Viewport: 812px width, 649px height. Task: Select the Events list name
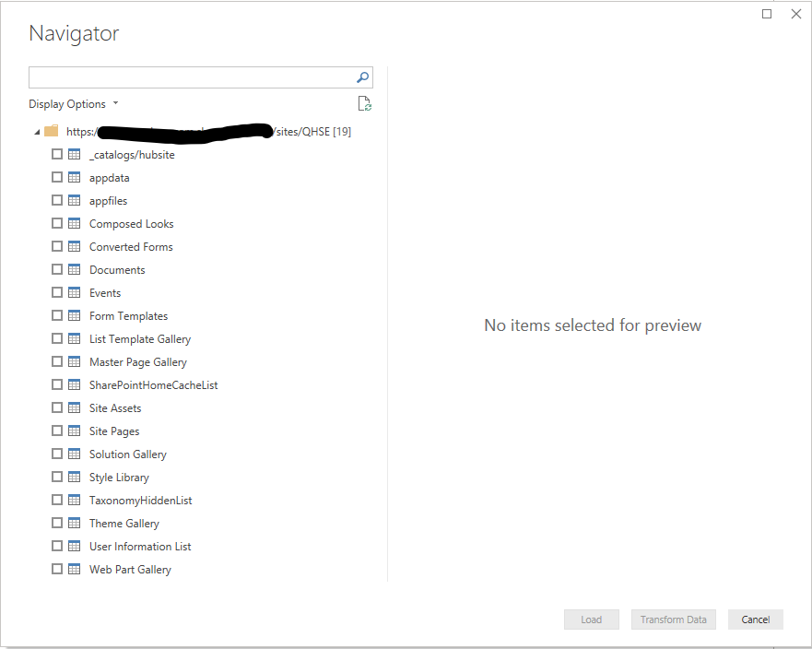[105, 292]
